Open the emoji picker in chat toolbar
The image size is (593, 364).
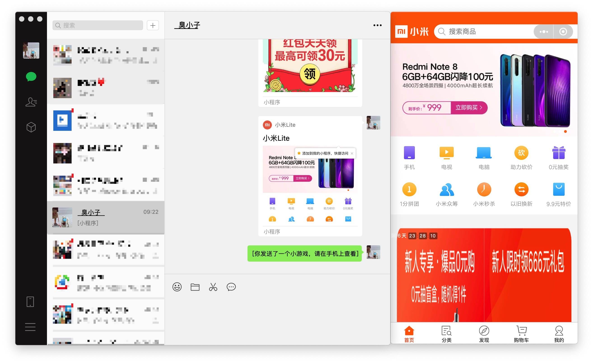coord(177,287)
